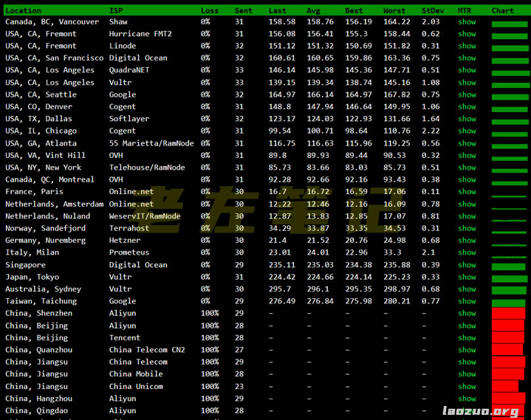Screen dimensions: 531x420
Task: Click the green chart bar for Sydney Vultr
Action: (x=508, y=291)
